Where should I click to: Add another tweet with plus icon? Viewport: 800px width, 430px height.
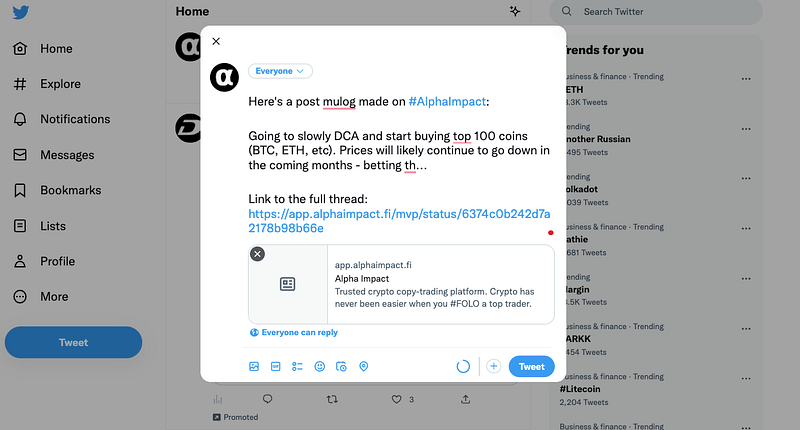click(493, 367)
